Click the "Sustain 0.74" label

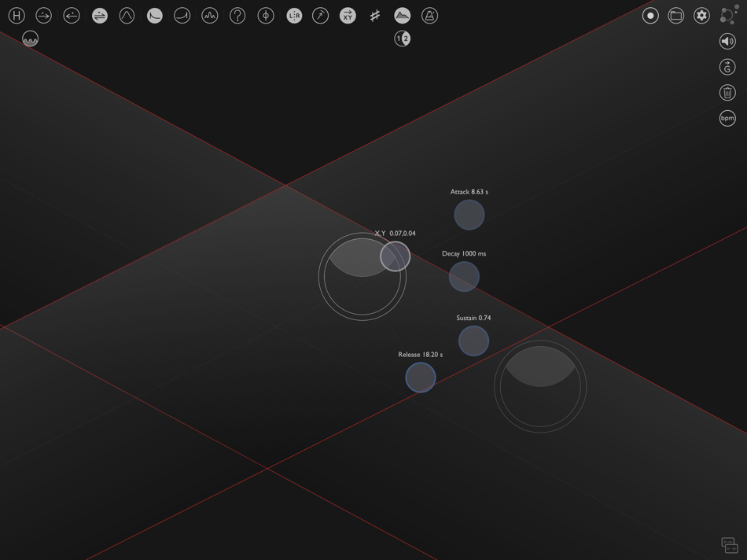point(473,318)
